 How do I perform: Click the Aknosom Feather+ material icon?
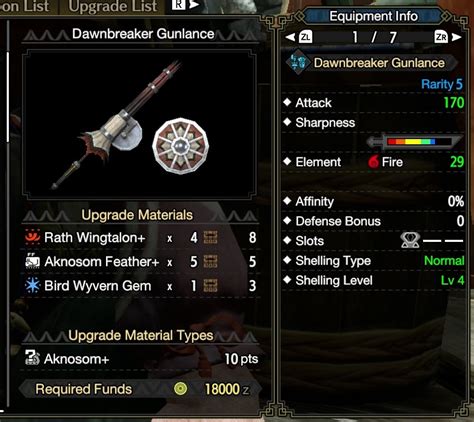32,262
